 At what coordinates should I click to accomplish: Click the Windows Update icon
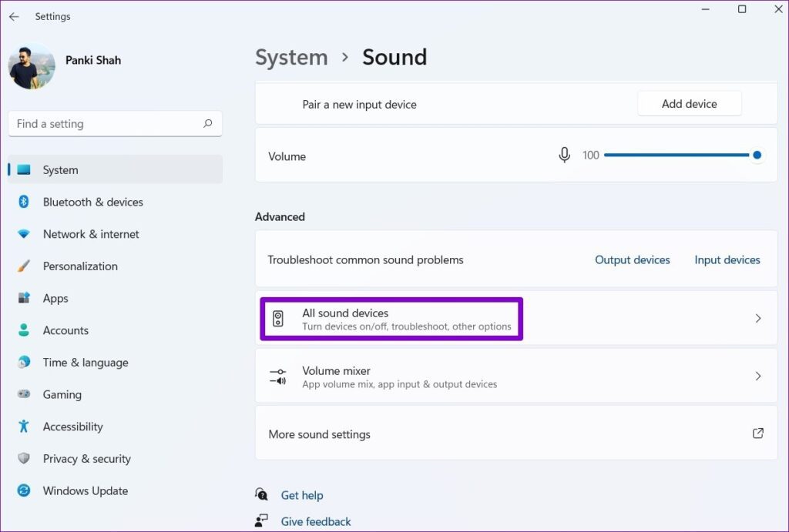[x=22, y=490]
